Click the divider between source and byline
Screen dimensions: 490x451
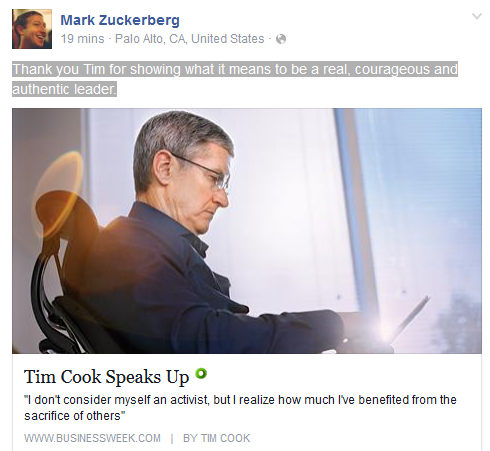(172, 438)
